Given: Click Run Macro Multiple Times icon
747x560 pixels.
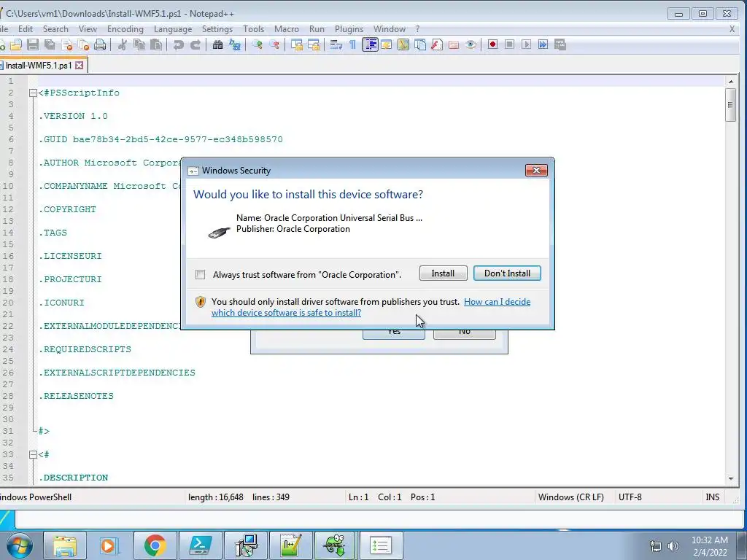Looking at the screenshot, I should click(x=543, y=44).
